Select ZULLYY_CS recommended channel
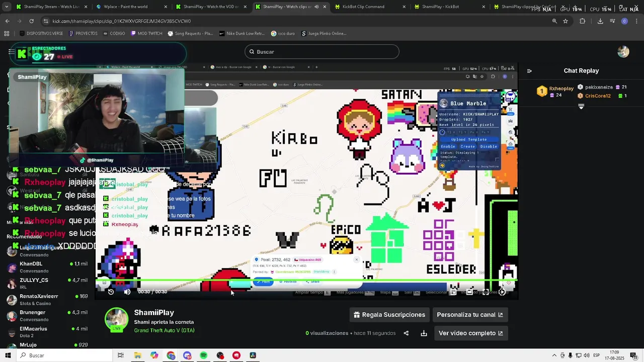Screen dimensions: 644x362 pos(48,283)
